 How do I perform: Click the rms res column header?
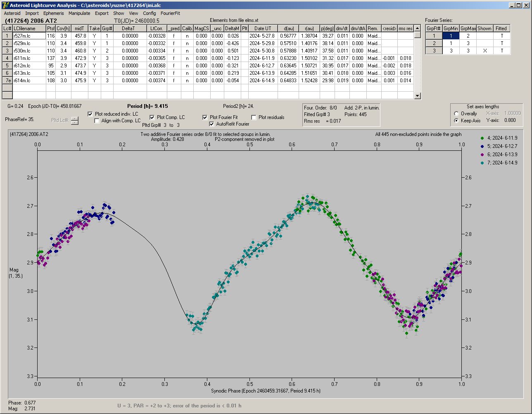(x=406, y=29)
